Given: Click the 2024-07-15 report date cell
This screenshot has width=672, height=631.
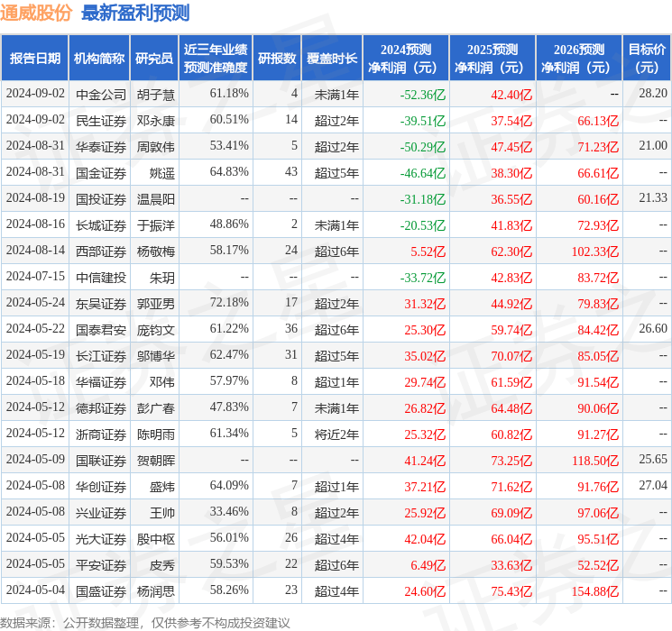Looking at the screenshot, I should (35, 276).
